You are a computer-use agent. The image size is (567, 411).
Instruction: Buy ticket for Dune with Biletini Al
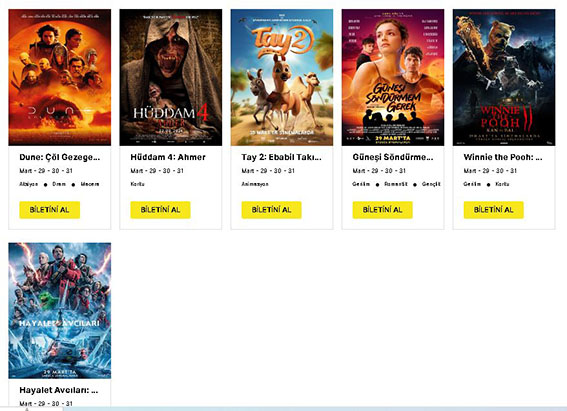coord(50,210)
